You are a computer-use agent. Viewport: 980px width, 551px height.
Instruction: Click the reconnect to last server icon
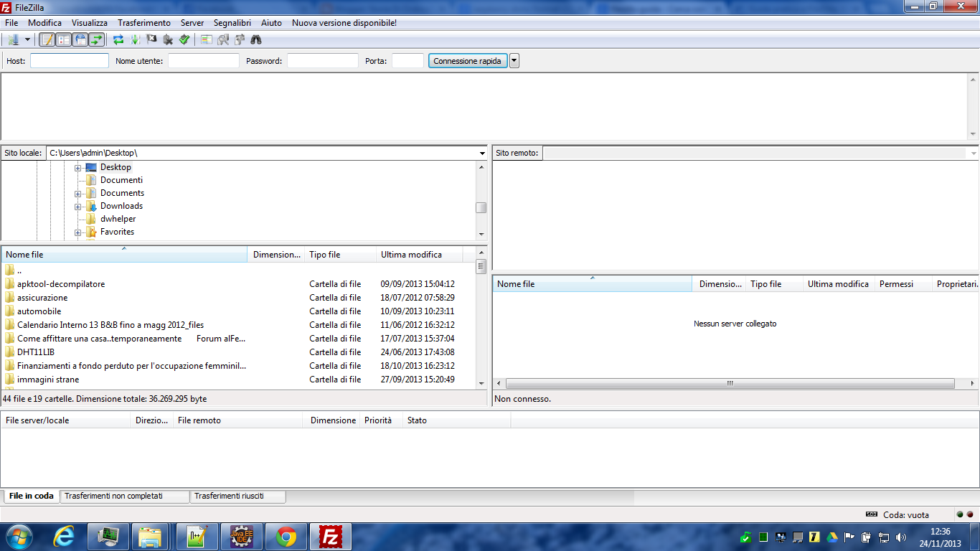tap(184, 39)
